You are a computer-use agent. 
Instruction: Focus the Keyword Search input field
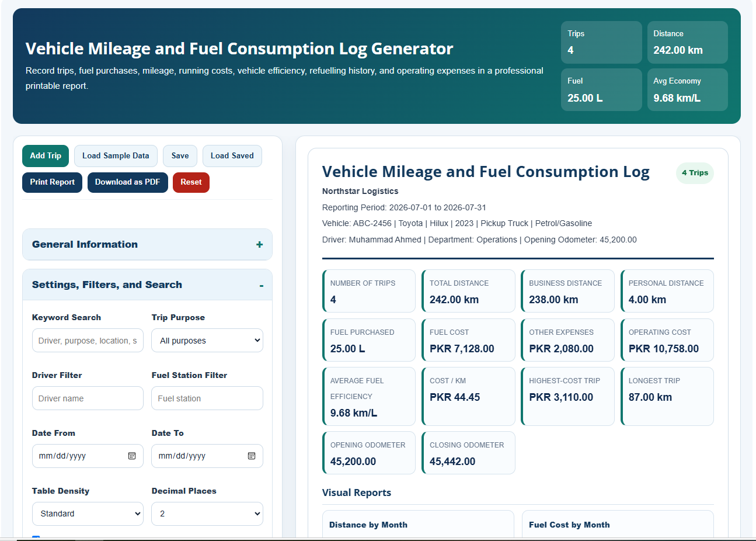(88, 341)
